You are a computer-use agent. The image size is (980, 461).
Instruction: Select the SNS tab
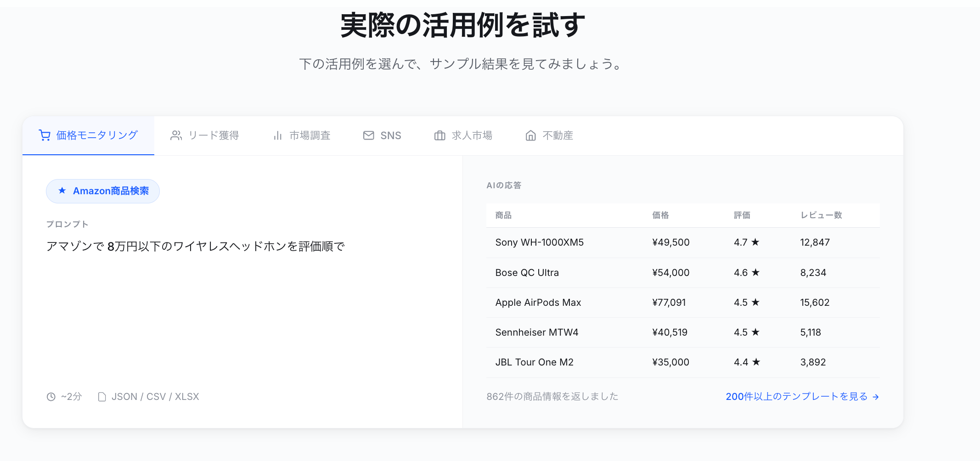point(382,135)
